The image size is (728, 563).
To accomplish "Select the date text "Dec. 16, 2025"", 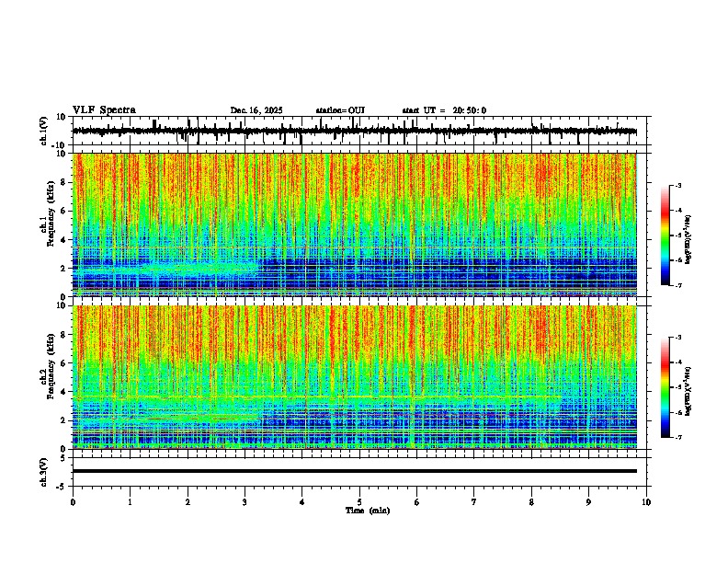I will point(256,110).
